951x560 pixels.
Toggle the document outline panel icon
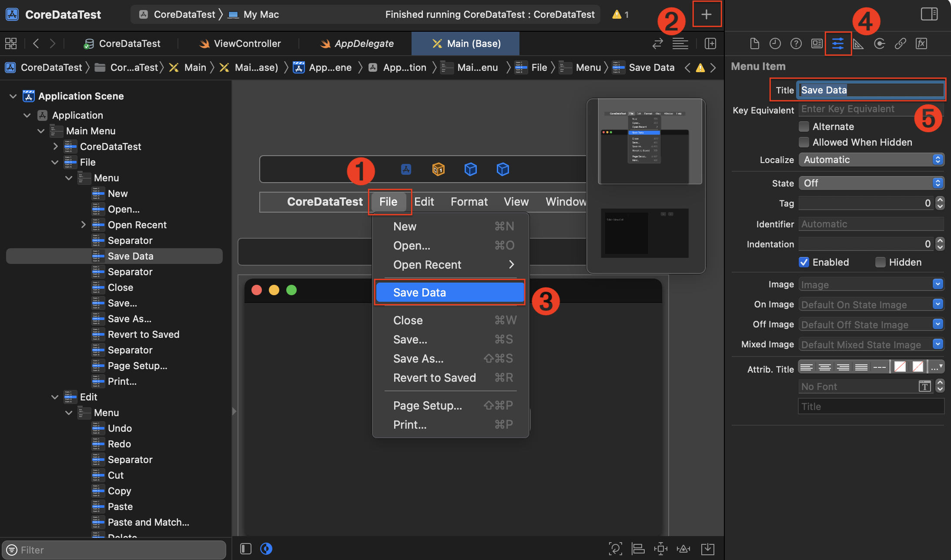click(x=246, y=549)
